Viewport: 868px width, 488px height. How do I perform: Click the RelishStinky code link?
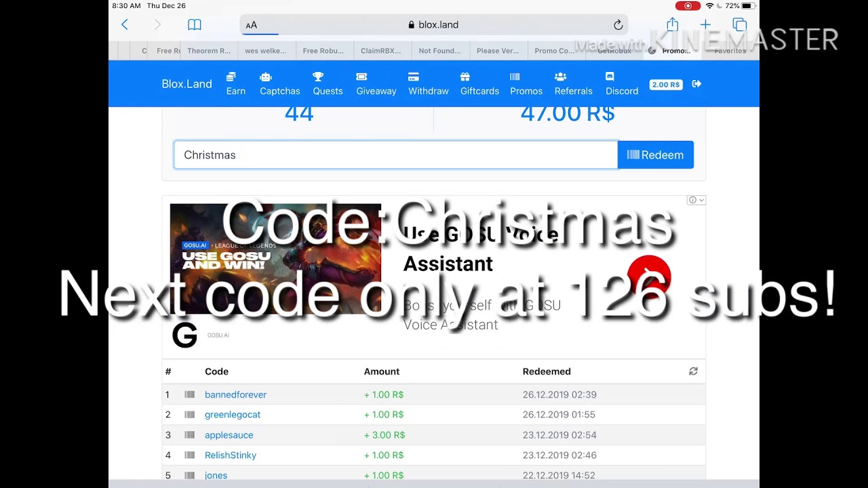click(231, 455)
